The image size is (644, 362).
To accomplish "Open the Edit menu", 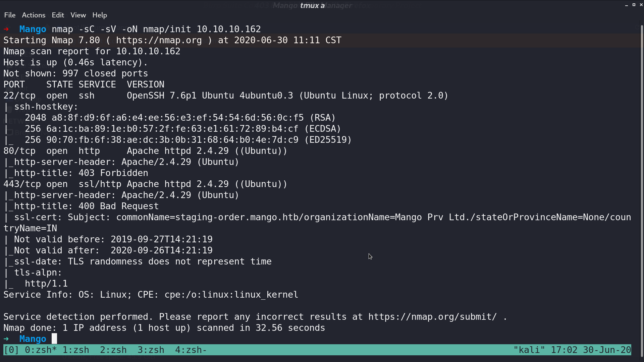I will pos(58,15).
